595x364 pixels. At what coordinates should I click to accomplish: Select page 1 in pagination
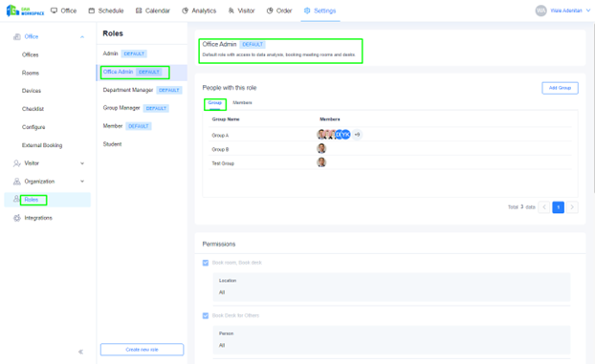point(559,207)
